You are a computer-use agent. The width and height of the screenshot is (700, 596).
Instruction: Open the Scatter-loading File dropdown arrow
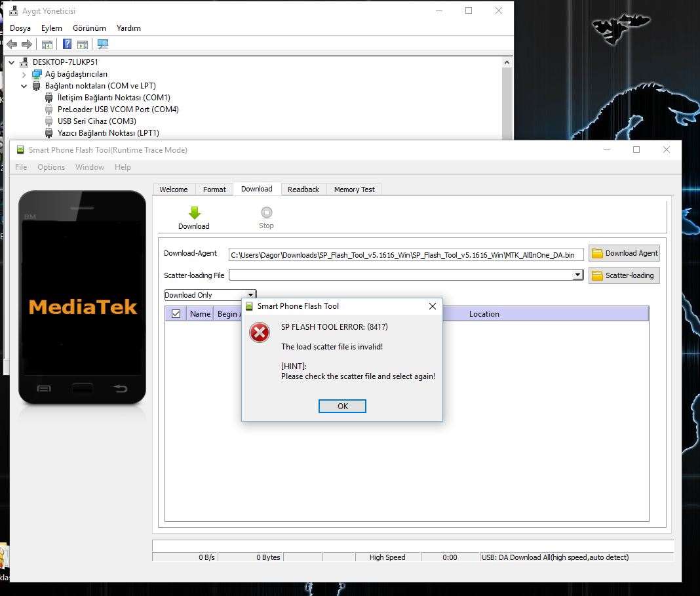point(577,275)
